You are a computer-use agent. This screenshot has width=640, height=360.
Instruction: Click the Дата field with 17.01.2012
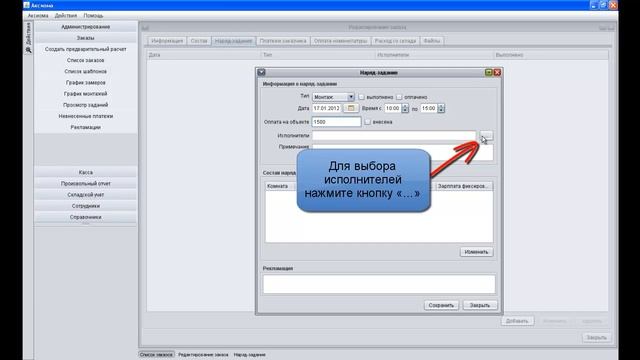tap(327, 108)
